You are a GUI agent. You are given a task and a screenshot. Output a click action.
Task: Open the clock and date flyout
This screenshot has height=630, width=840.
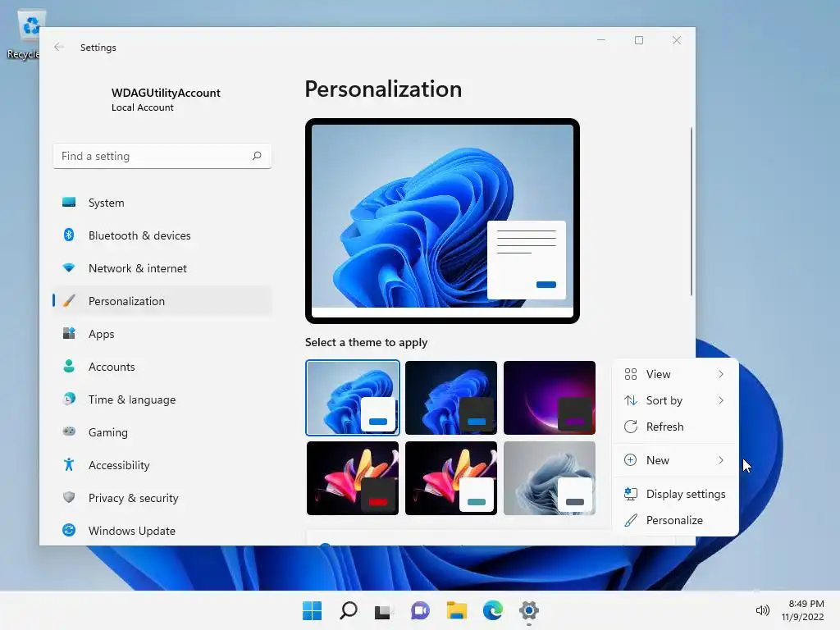tap(802, 610)
